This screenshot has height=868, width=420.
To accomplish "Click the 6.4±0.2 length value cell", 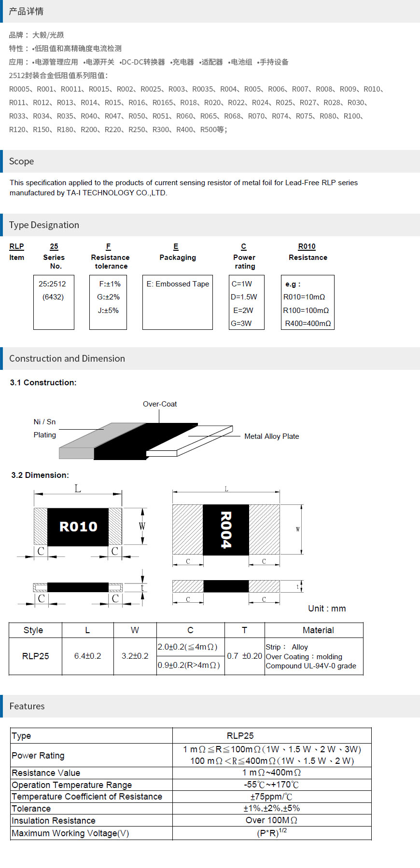I will click(x=88, y=656).
